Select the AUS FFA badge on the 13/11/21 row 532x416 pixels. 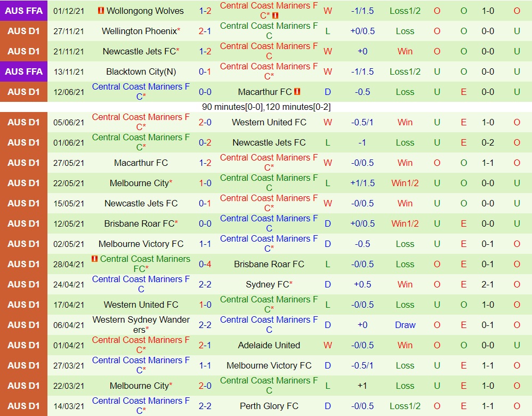click(x=24, y=71)
